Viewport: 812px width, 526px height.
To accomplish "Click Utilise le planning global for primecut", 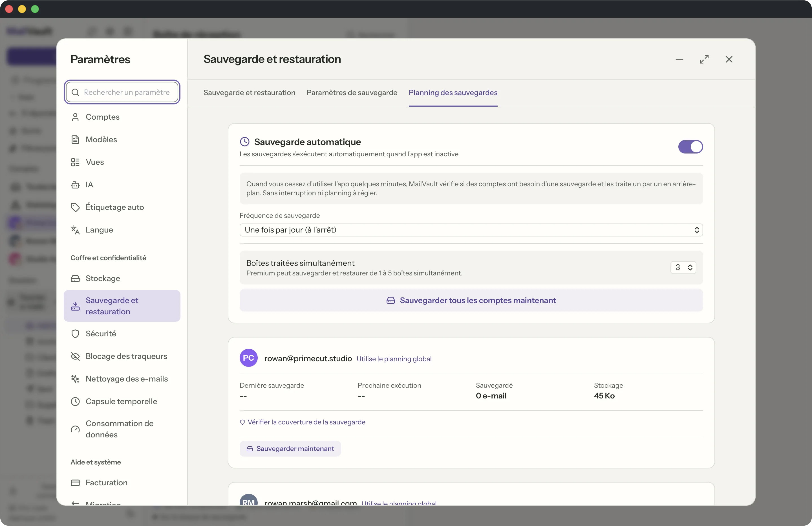I will click(x=394, y=359).
